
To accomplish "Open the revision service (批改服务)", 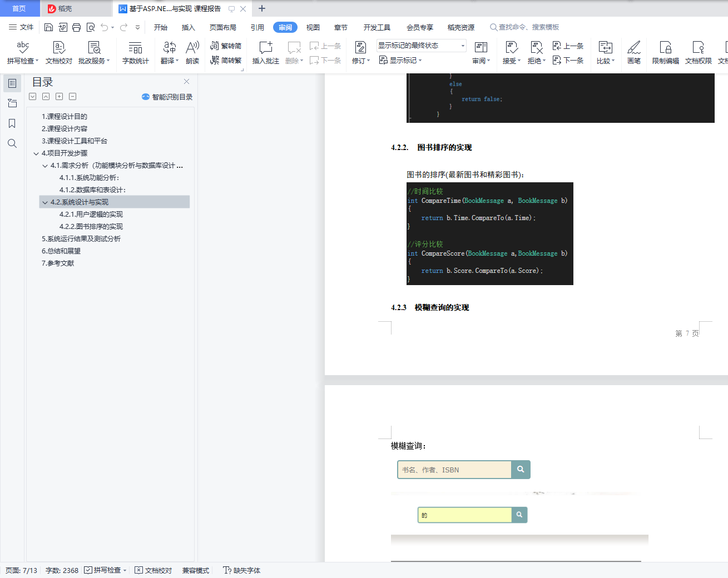I will (x=94, y=53).
